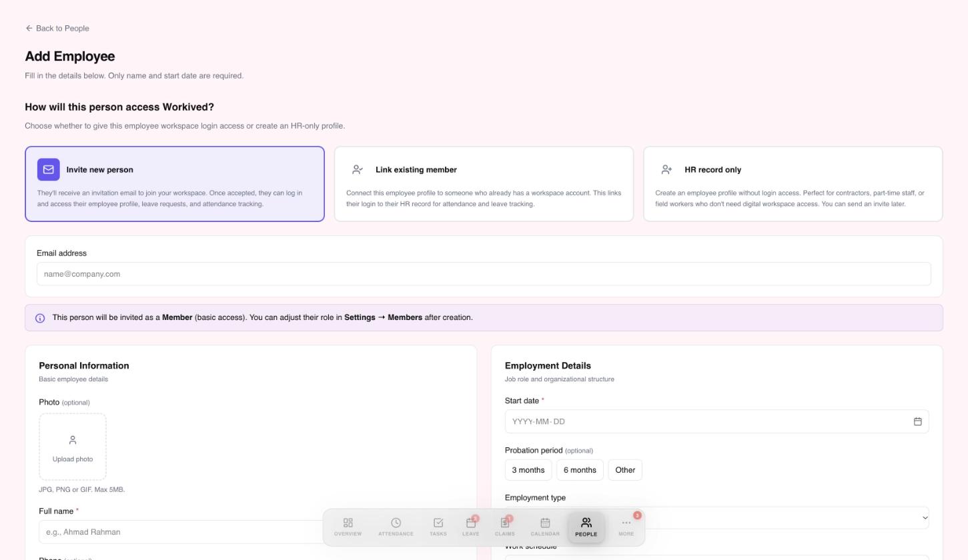The width and height of the screenshot is (968, 560).
Task: Open Attendance in the bottom dock
Action: point(396,527)
